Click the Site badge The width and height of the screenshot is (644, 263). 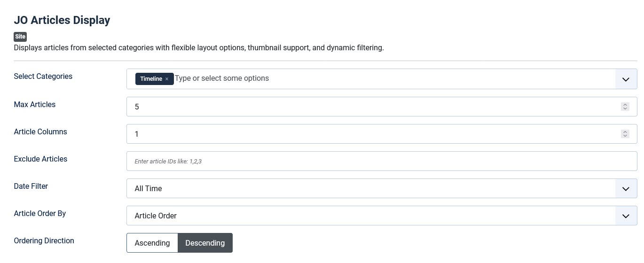point(20,37)
